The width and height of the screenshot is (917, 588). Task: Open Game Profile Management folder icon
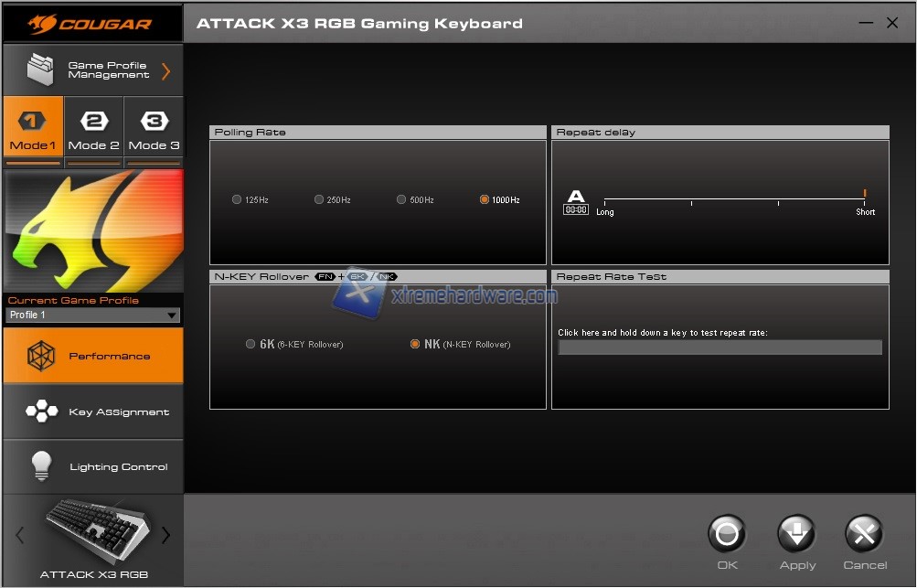click(x=40, y=70)
